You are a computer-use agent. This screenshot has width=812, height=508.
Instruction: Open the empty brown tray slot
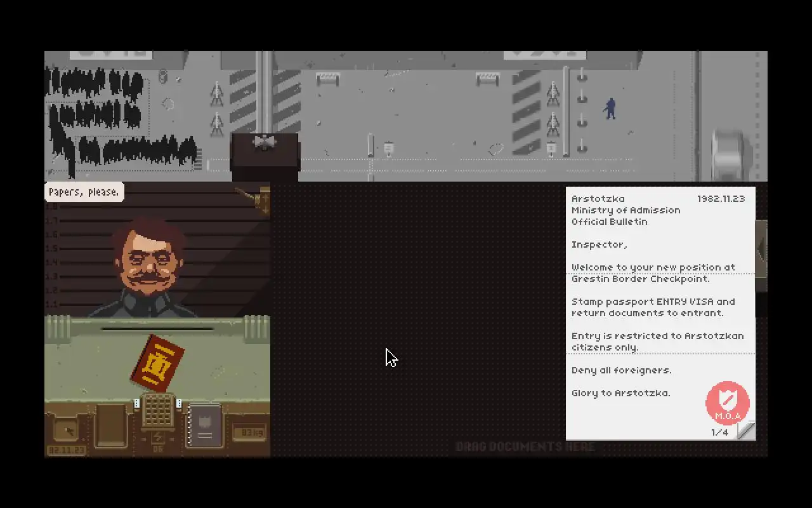coord(111,425)
